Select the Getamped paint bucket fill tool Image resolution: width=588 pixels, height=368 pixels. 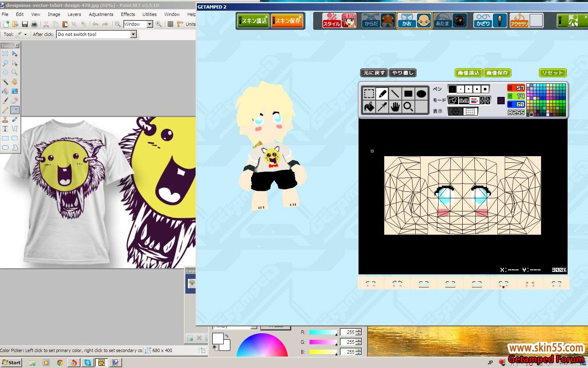click(x=369, y=107)
